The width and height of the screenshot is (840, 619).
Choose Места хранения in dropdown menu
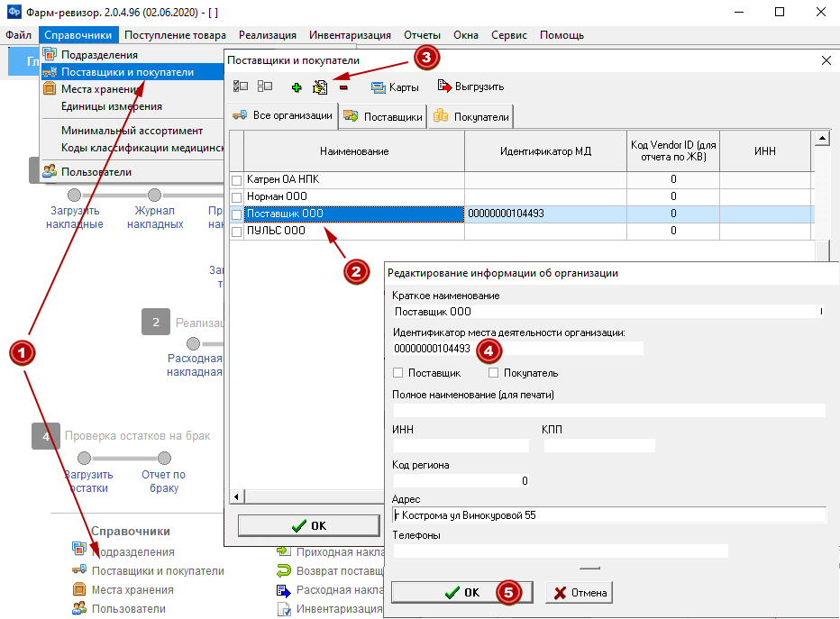(132, 89)
